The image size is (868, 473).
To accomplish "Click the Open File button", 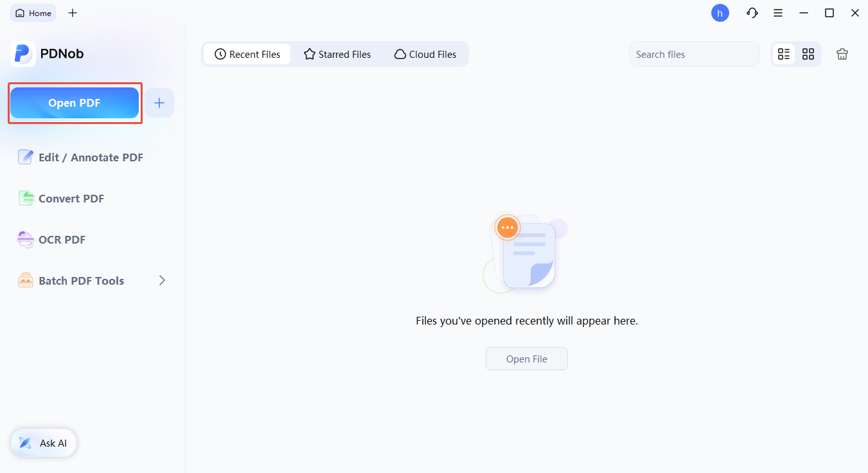I will (526, 359).
